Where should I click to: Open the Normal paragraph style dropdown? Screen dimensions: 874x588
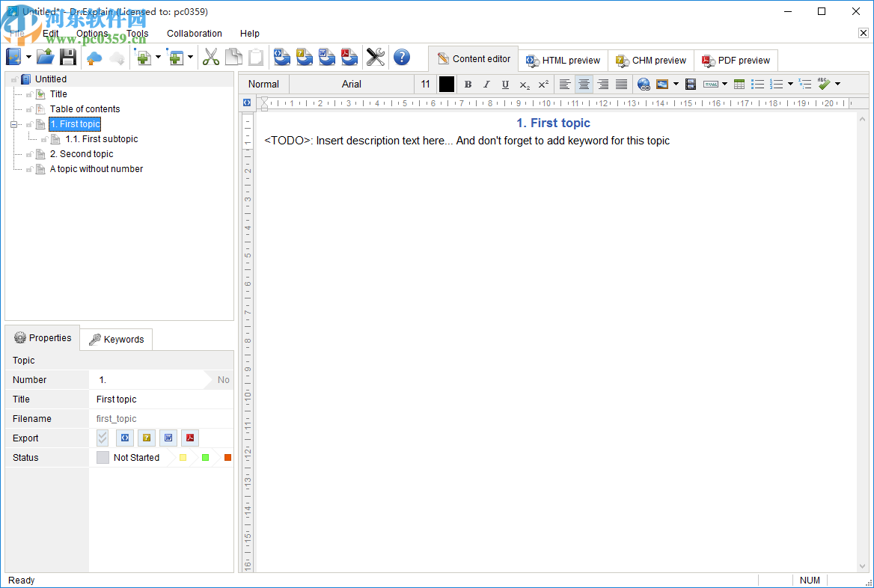click(x=263, y=85)
